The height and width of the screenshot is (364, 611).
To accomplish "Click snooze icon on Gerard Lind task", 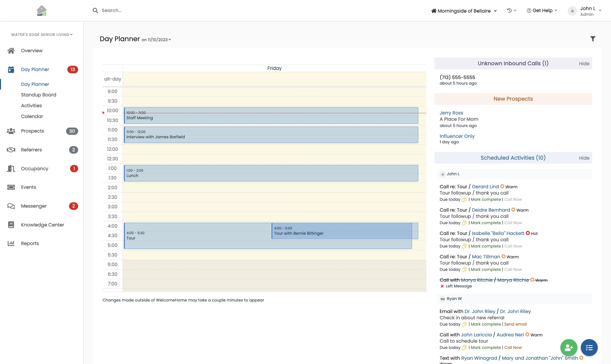I will [464, 200].
